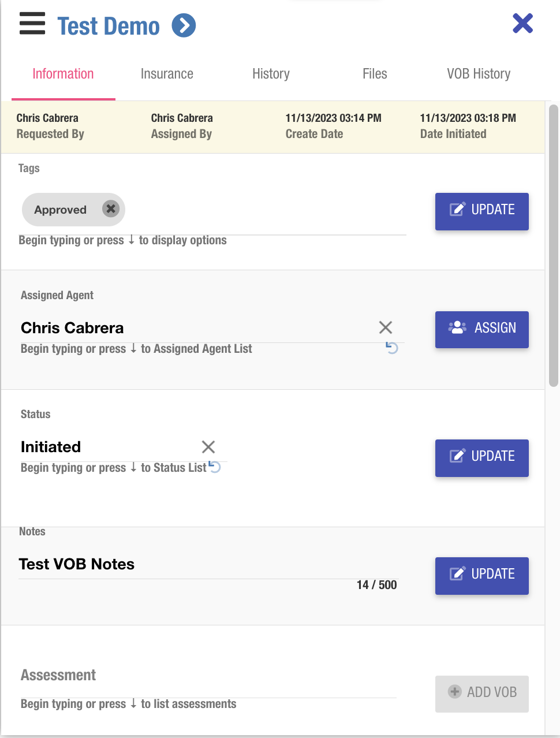Click the blue arrow next to Test Demo
560x738 pixels.
point(184,26)
